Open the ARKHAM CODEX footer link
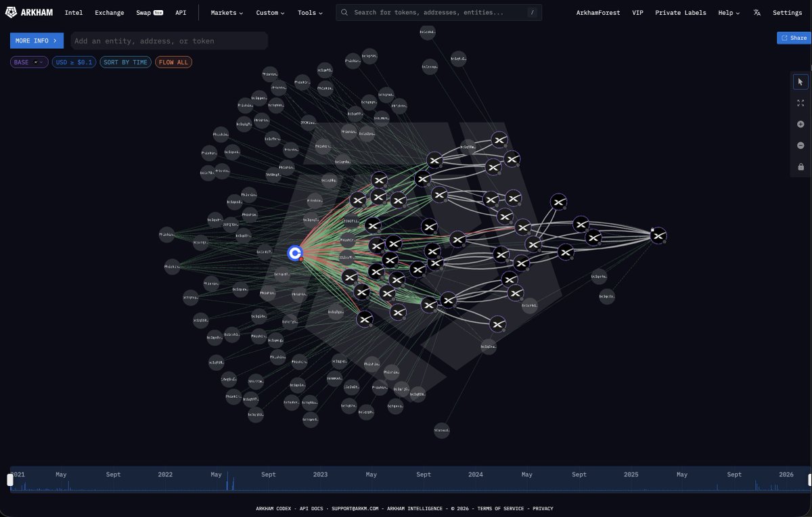812x517 pixels. coord(275,508)
